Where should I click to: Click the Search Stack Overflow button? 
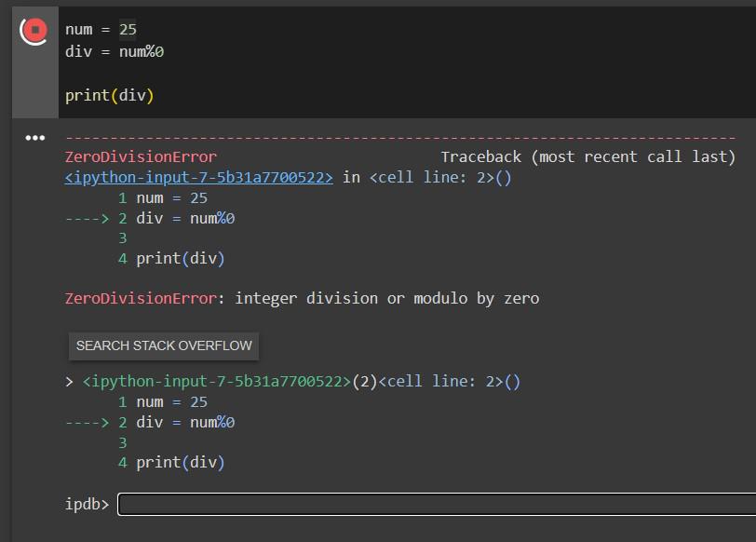point(164,346)
